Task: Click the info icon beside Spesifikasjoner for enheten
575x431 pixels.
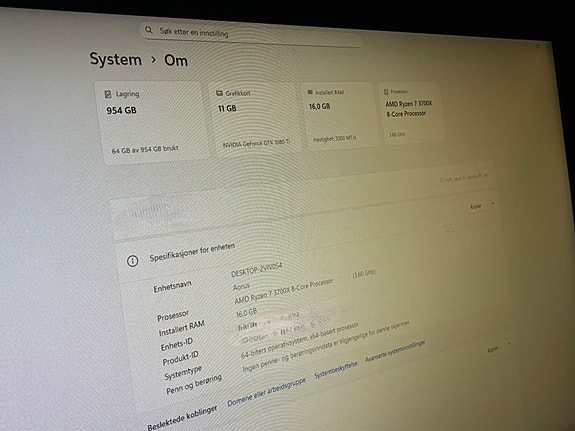Action: (x=132, y=261)
